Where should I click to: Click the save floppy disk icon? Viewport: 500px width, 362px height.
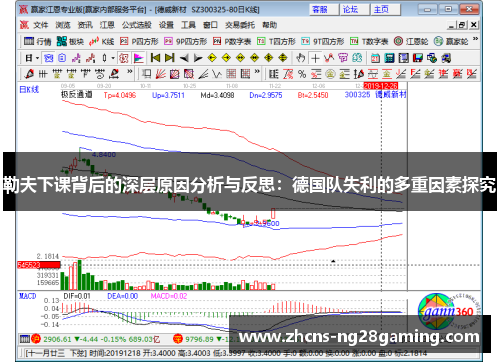417,58
